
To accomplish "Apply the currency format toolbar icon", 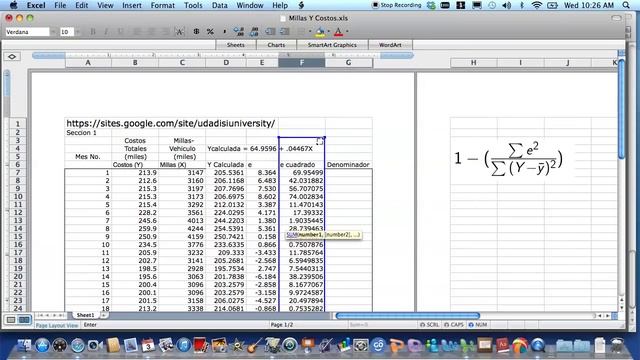I will click(x=196, y=31).
